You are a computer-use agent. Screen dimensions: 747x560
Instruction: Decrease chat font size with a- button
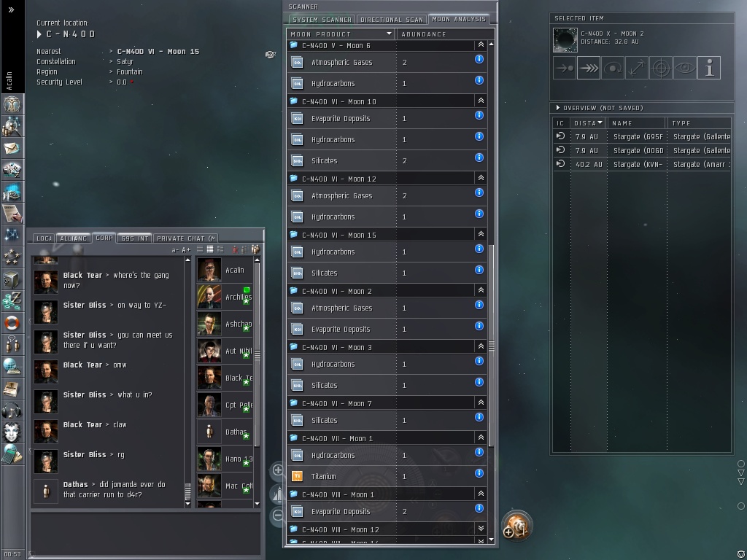pos(175,249)
